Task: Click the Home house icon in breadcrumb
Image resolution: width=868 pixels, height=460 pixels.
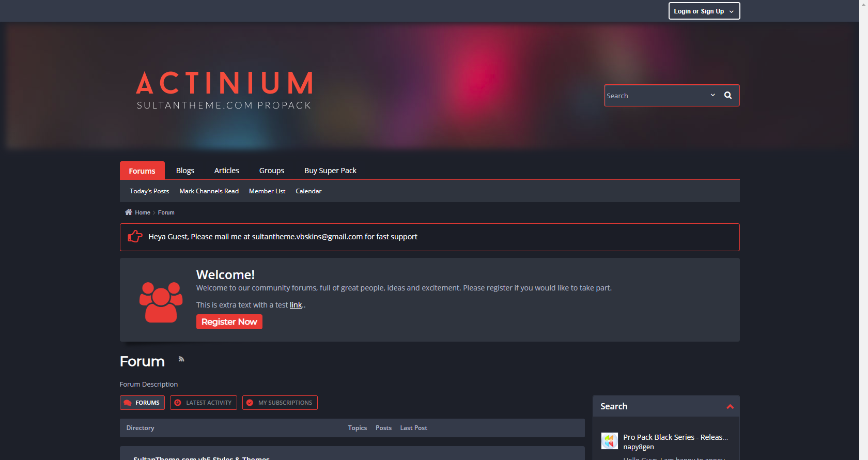Action: click(129, 212)
